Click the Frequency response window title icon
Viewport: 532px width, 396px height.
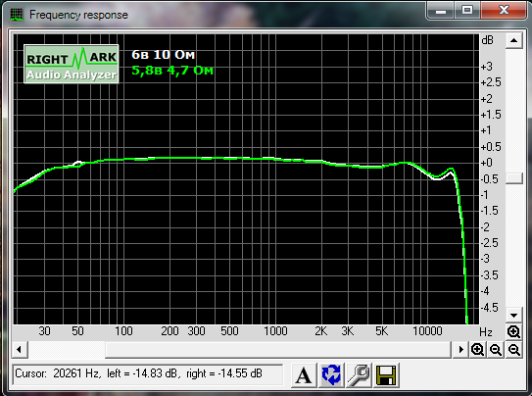(x=17, y=15)
